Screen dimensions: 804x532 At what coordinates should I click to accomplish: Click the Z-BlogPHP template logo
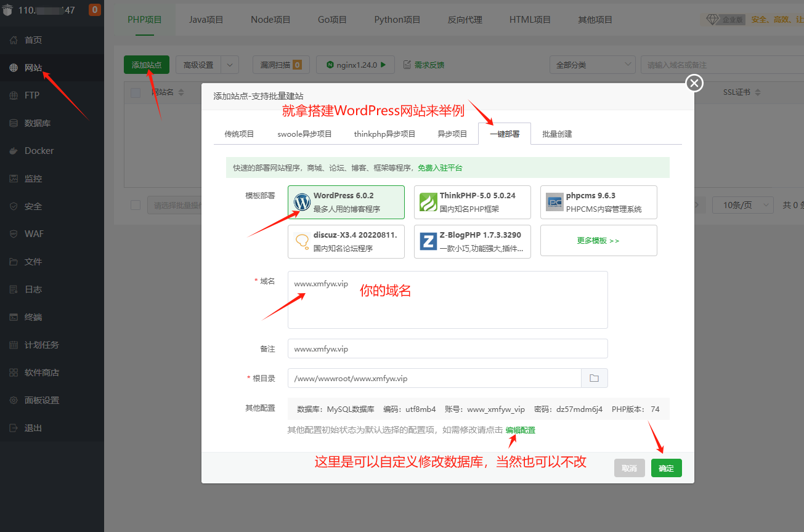[428, 241]
